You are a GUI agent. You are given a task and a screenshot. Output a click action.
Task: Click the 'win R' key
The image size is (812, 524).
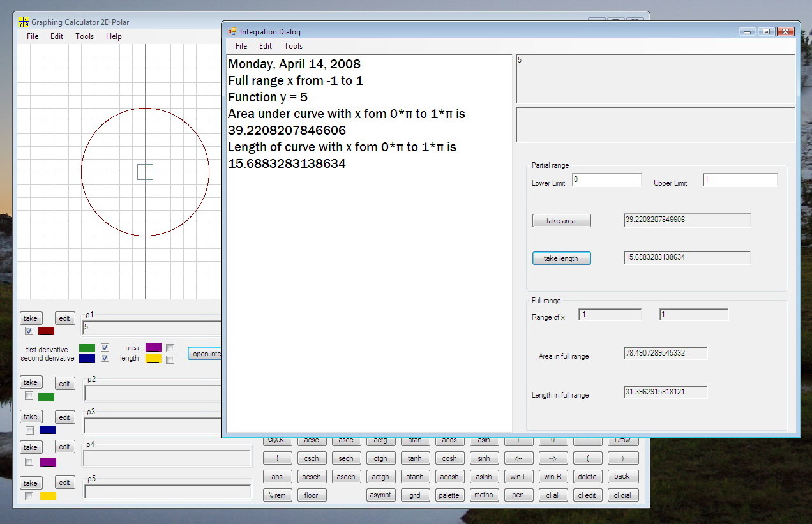[x=553, y=477]
